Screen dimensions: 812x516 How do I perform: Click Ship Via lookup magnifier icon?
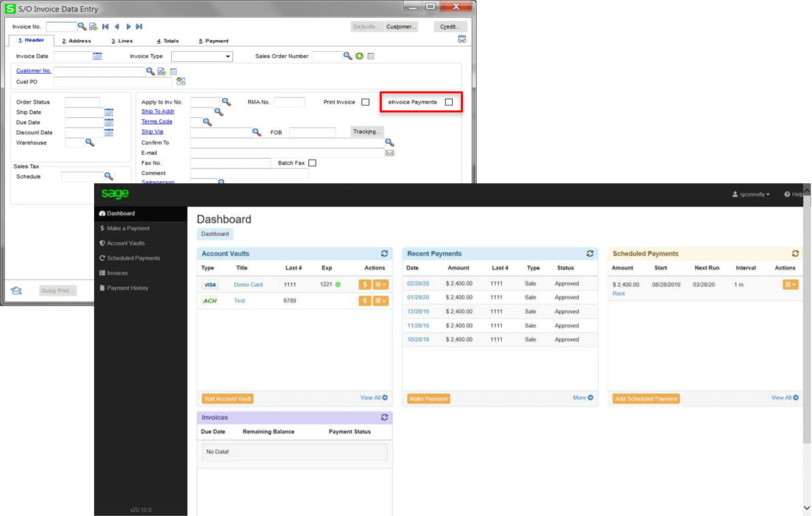pyautogui.click(x=256, y=132)
